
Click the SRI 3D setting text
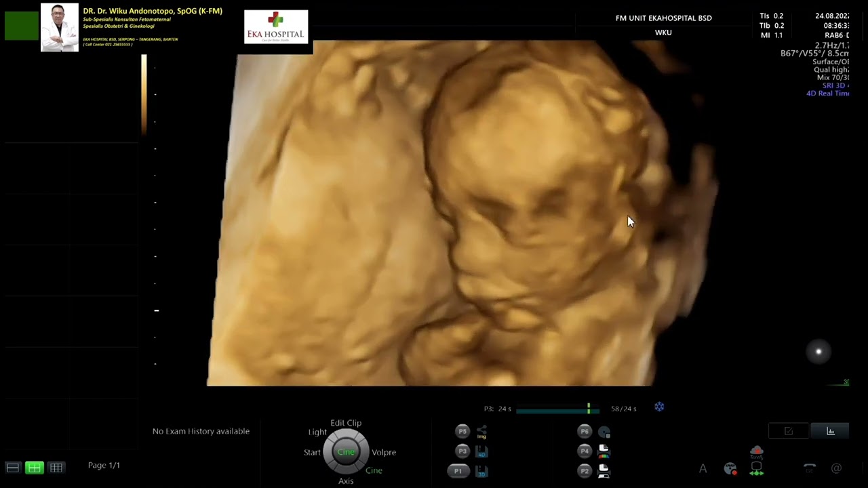pos(835,85)
